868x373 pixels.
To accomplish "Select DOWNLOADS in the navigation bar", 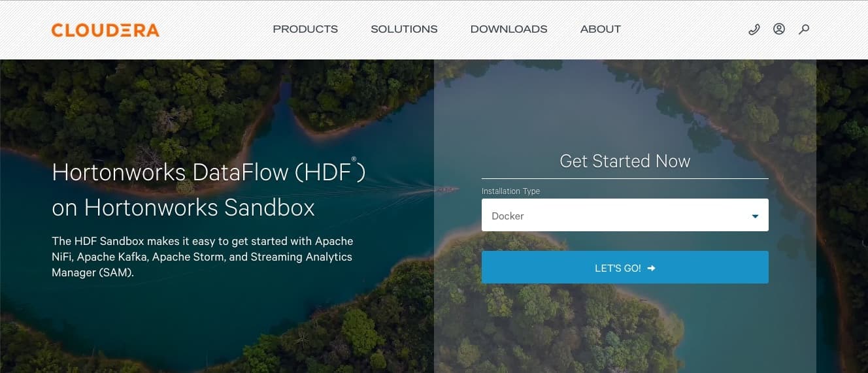I will 509,29.
